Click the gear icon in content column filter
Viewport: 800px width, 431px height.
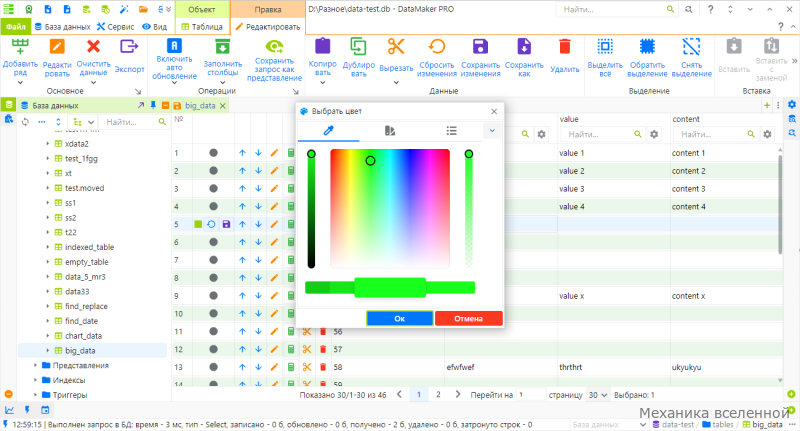point(767,134)
